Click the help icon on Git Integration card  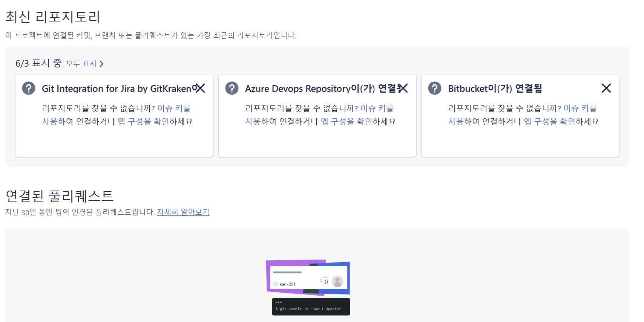(29, 88)
